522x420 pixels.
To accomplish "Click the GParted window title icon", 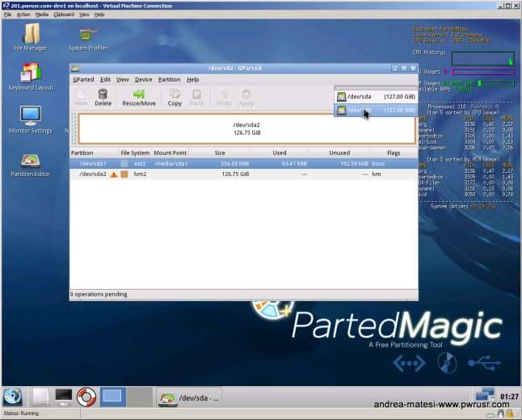I will [75, 68].
